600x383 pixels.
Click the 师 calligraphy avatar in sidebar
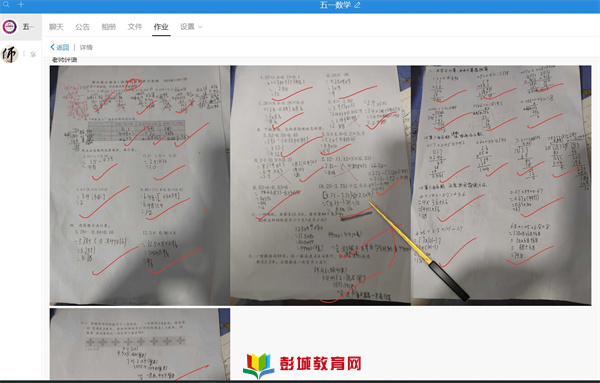coord(10,54)
